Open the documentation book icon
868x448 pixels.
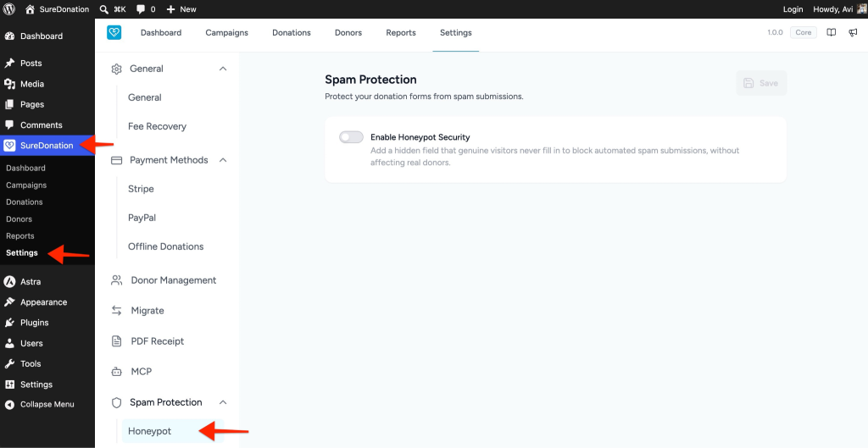point(832,33)
